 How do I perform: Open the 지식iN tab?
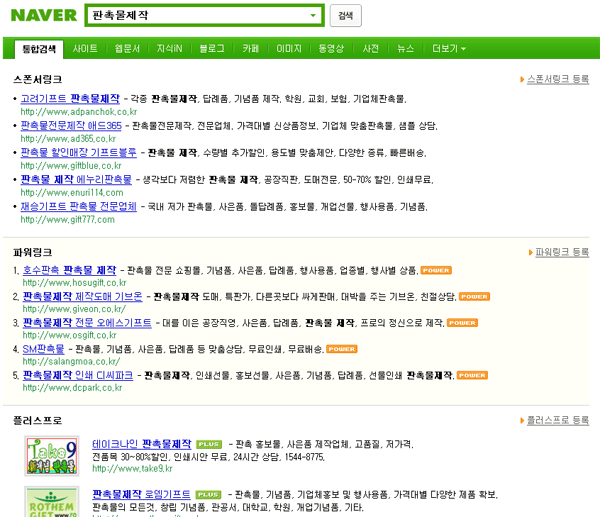(169, 49)
